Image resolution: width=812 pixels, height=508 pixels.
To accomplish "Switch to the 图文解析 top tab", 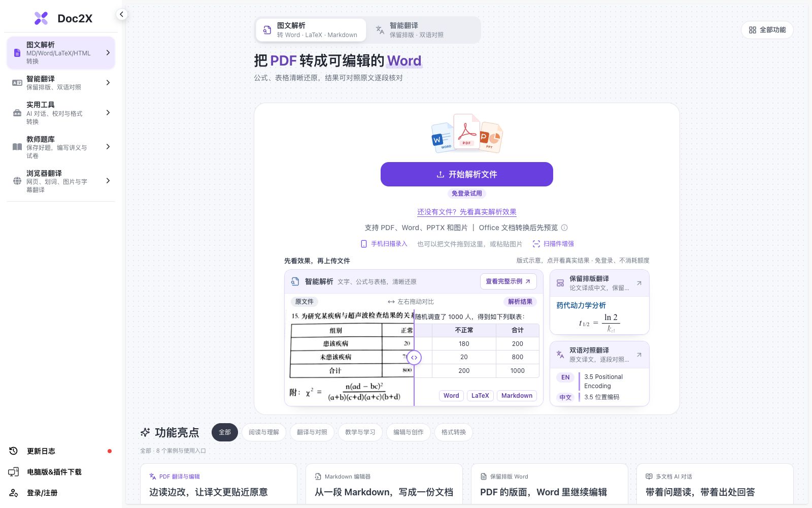I will tap(311, 30).
